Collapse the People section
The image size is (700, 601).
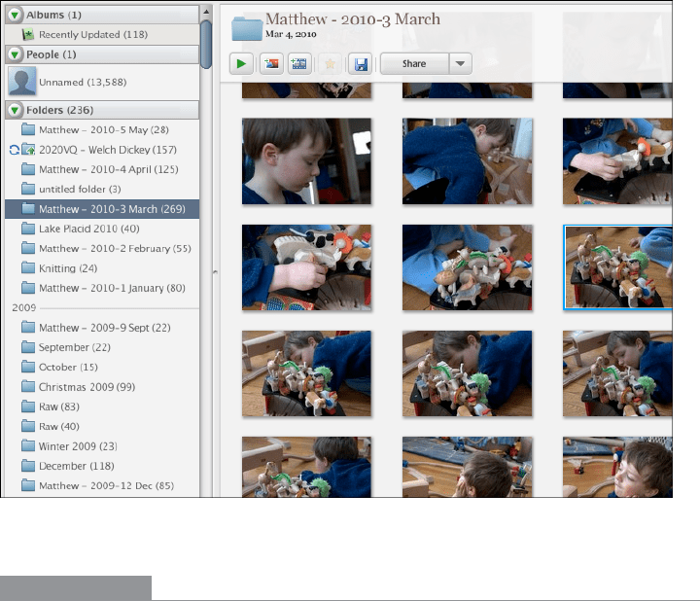[15, 54]
